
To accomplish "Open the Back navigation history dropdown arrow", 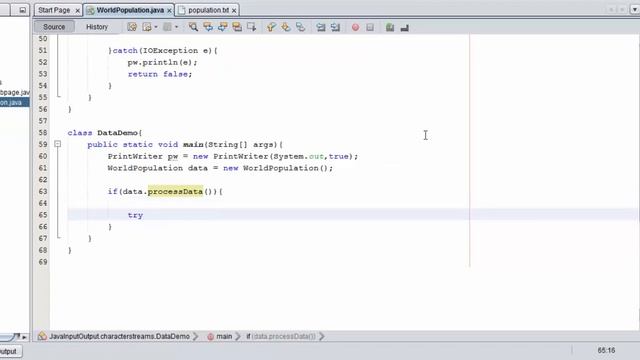I will [x=156, y=27].
